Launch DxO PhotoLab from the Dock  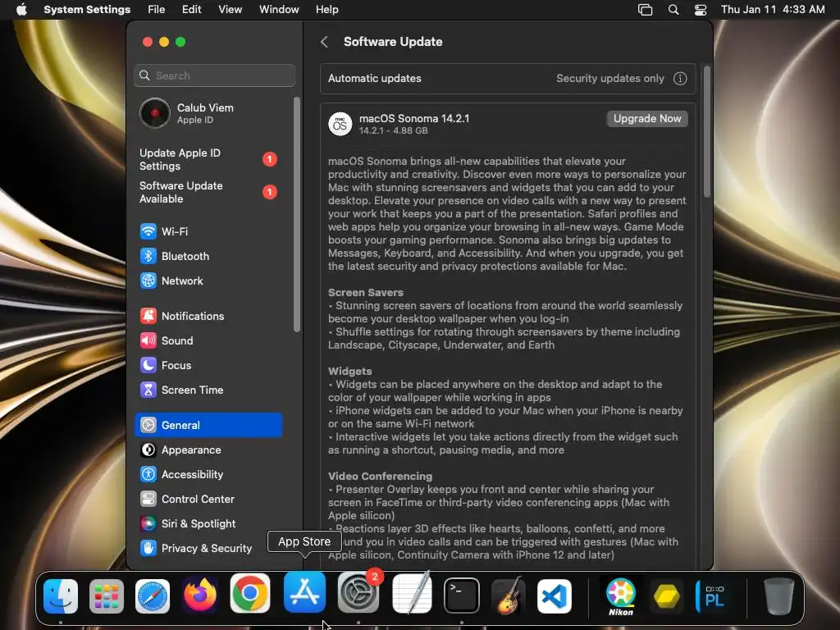(713, 596)
